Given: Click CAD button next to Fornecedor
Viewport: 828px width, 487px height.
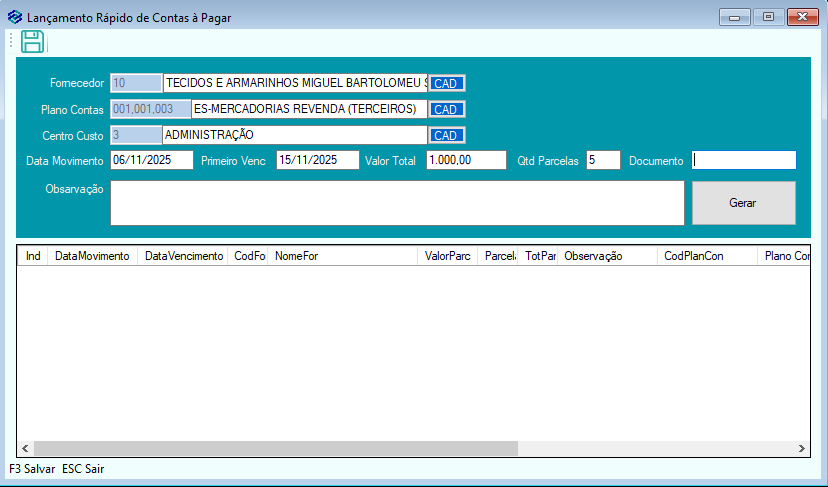Looking at the screenshot, I should 446,84.
